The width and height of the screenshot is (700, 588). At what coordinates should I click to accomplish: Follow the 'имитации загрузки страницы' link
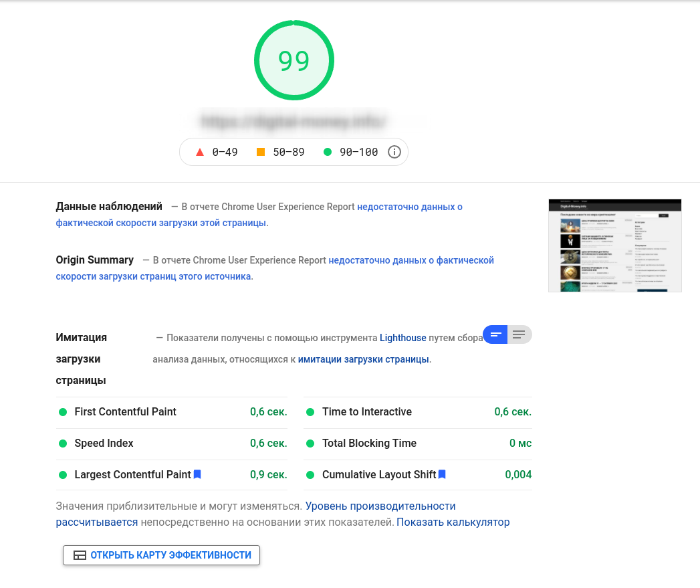364,359
